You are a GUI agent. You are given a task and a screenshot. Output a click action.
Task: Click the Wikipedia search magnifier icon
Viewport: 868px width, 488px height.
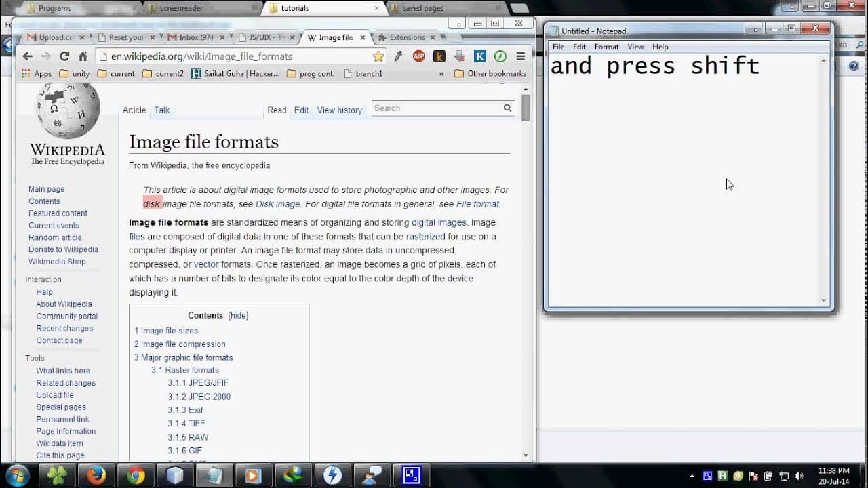click(x=507, y=108)
